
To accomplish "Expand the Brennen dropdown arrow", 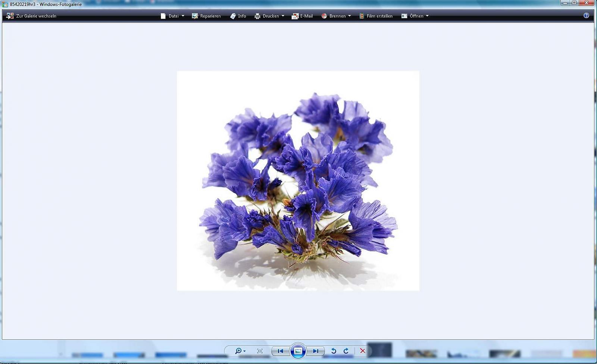I will point(349,16).
